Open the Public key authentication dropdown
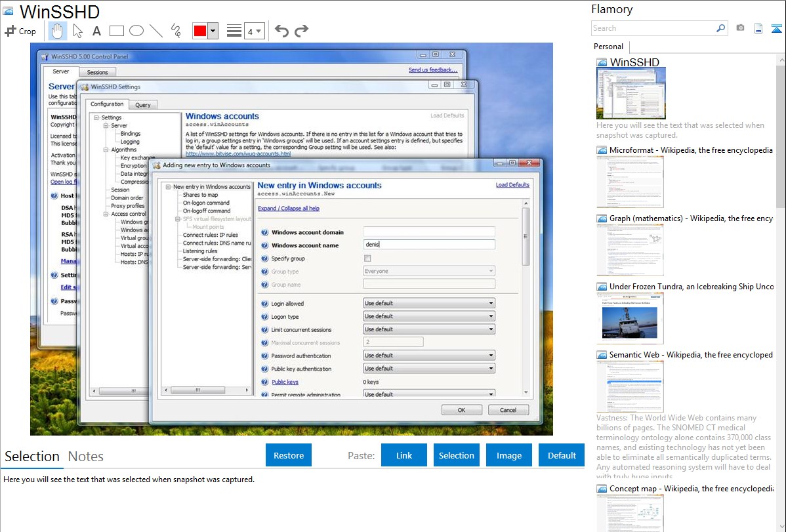The width and height of the screenshot is (786, 532). click(429, 368)
